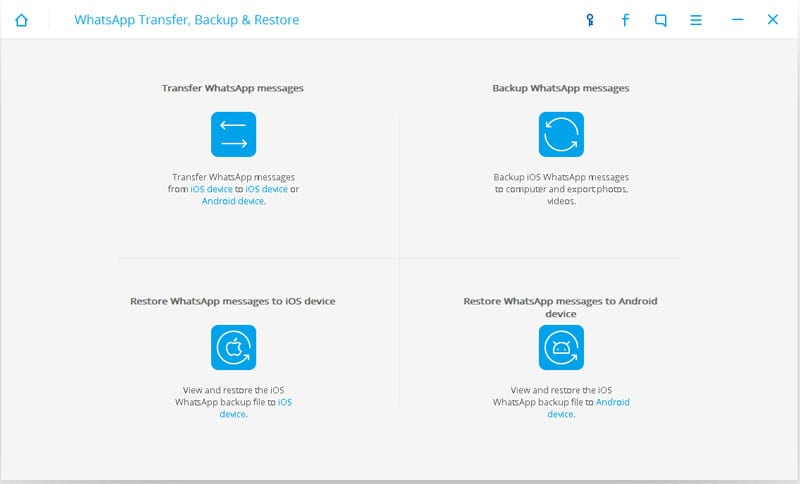Click 'Android device' link under Transfer description
Screen dimensions: 800x484
click(233, 201)
